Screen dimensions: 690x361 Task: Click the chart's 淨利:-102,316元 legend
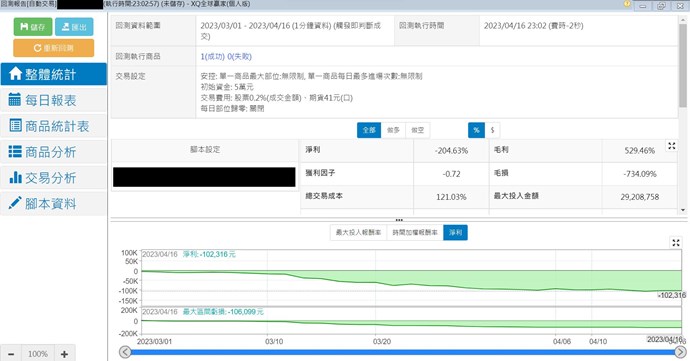(x=209, y=254)
